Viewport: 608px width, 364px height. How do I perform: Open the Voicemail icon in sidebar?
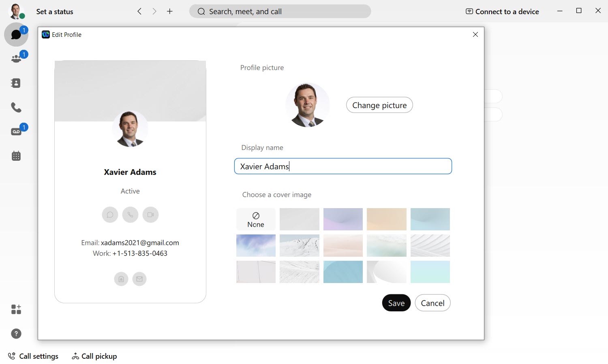click(x=16, y=132)
